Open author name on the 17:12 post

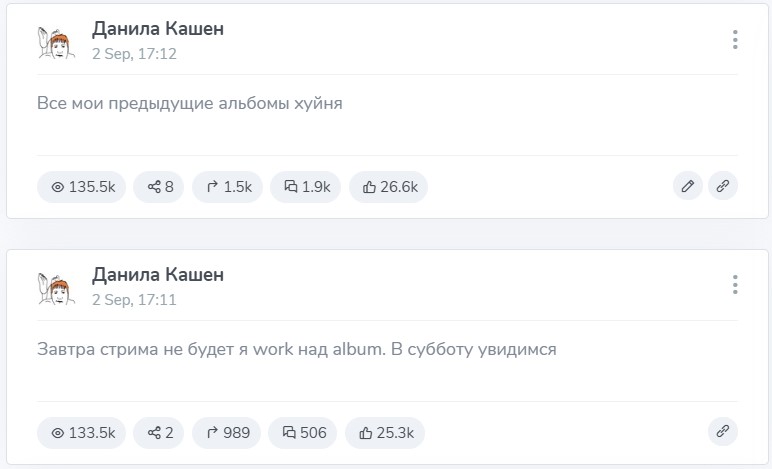tap(158, 29)
